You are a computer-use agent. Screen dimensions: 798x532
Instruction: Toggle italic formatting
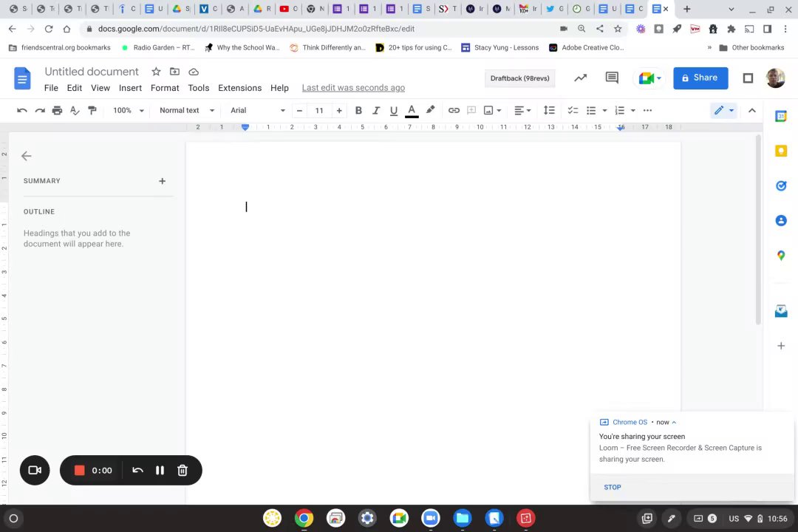pyautogui.click(x=376, y=111)
